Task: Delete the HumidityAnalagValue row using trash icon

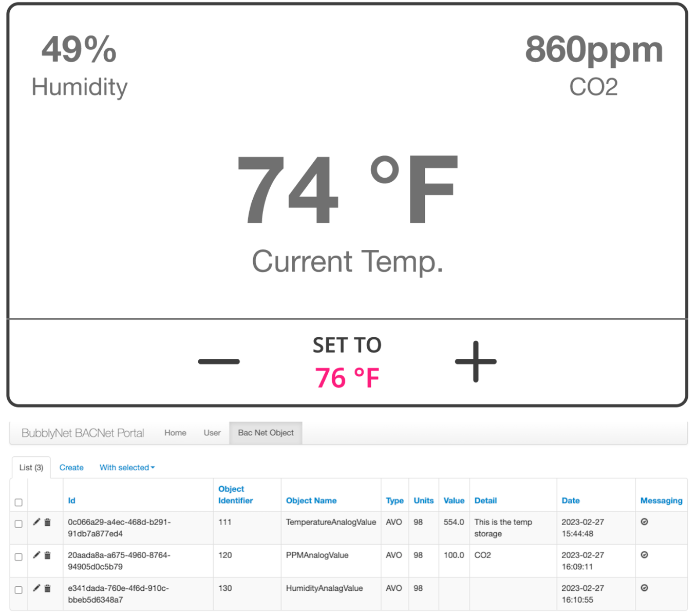Action: point(47,588)
